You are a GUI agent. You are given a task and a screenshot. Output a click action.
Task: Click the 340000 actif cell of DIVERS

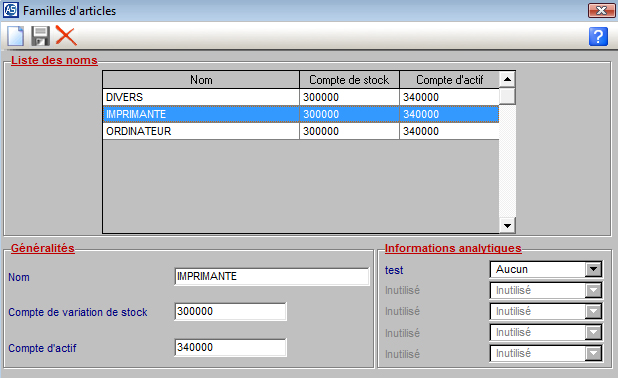click(x=449, y=97)
